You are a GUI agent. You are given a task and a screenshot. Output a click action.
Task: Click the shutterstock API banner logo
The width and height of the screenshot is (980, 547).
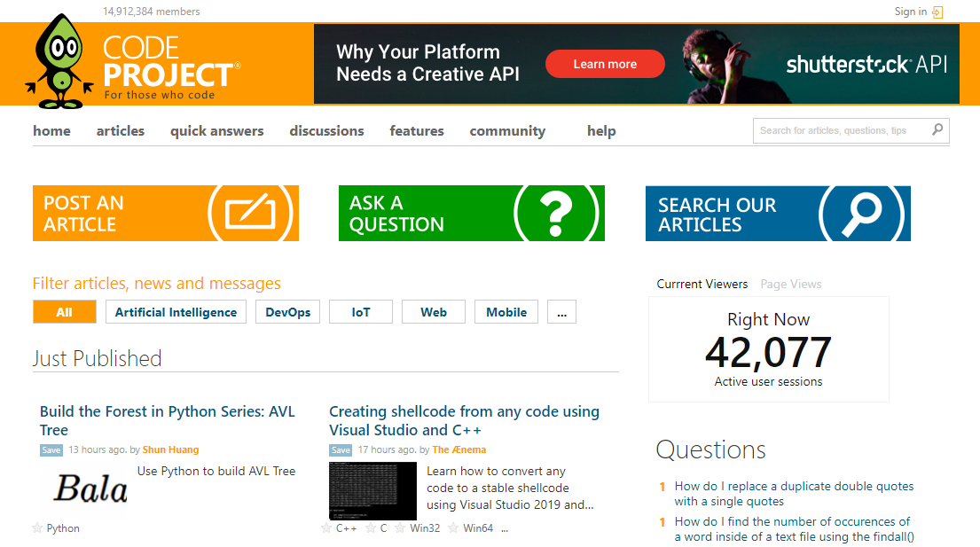(x=866, y=65)
